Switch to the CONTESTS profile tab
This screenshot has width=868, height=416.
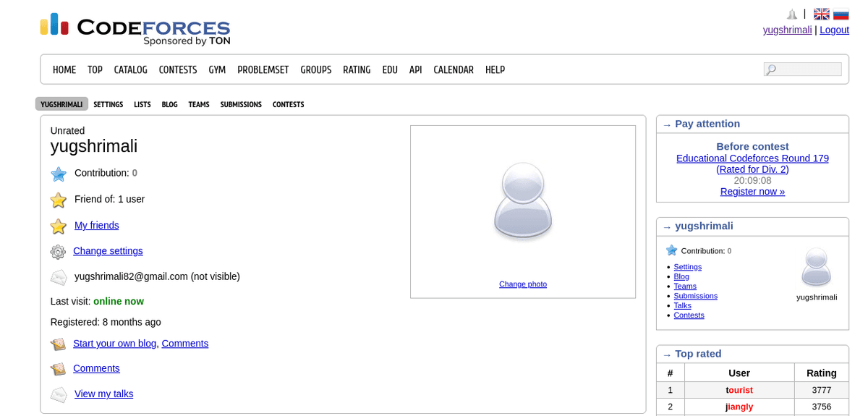pos(289,104)
